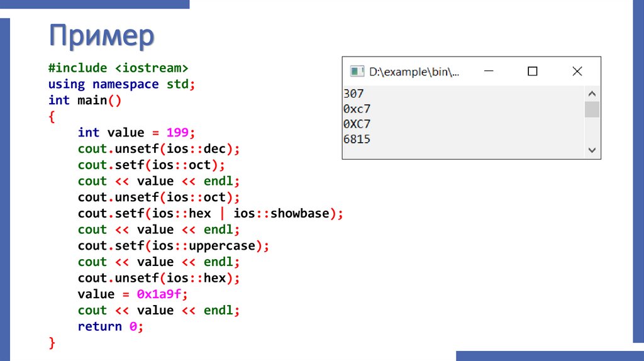
Task: Close the D:\example\bin console window
Action: coord(577,72)
